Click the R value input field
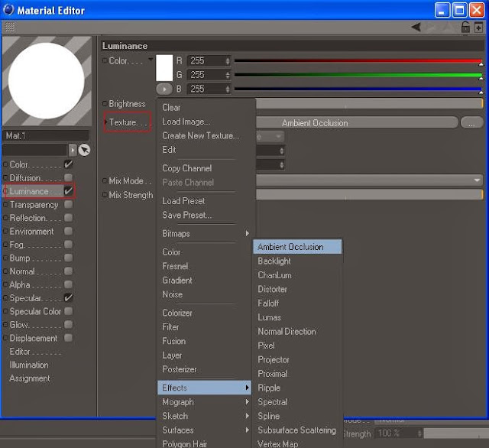Image resolution: width=489 pixels, height=448 pixels. [x=206, y=61]
